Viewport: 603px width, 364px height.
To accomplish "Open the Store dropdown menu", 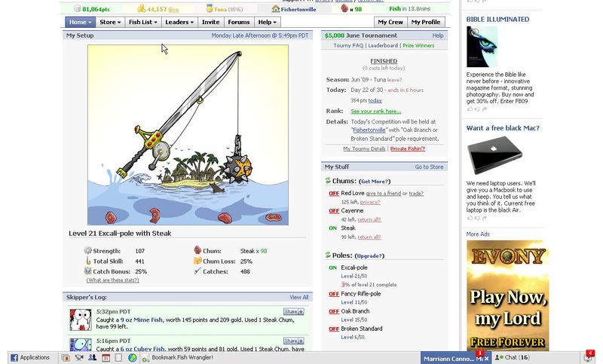I will [x=110, y=22].
